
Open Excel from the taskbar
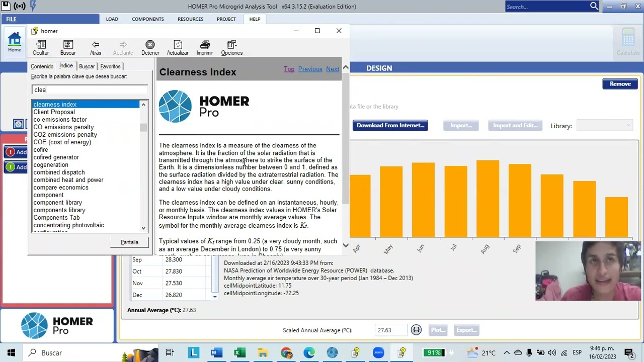point(239,352)
